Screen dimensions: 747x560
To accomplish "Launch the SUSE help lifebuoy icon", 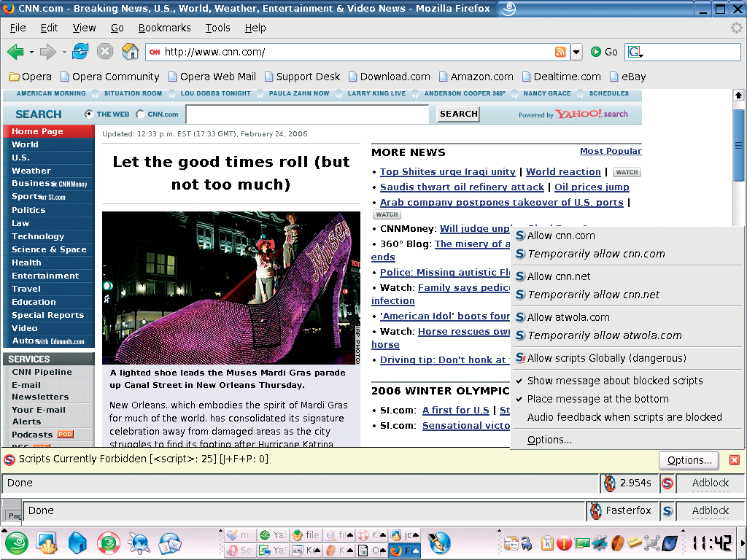I will [x=109, y=543].
